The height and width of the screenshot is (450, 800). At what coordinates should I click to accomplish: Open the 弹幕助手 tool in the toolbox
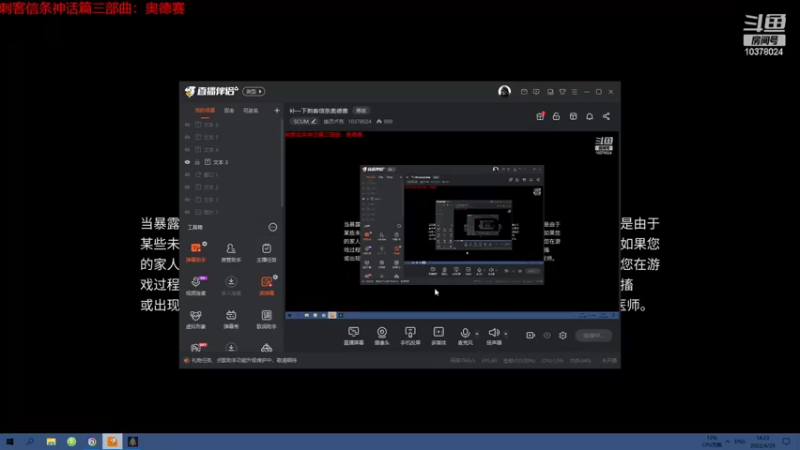coord(196,253)
